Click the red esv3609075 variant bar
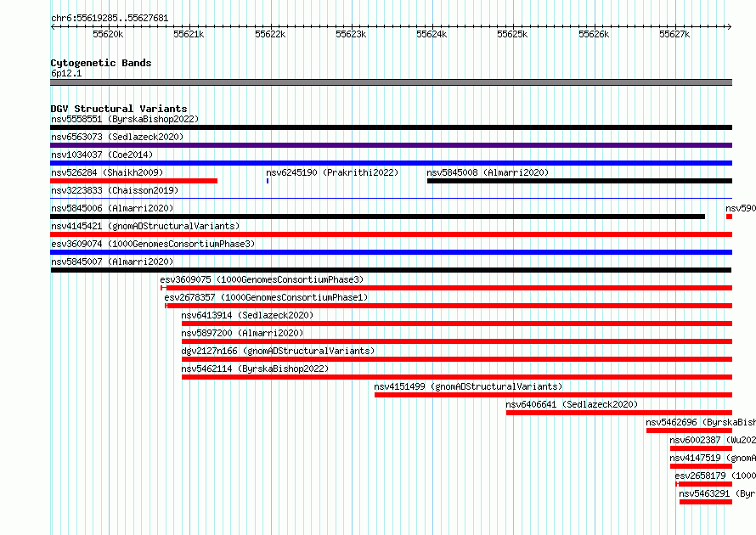756x535 pixels. click(x=447, y=288)
